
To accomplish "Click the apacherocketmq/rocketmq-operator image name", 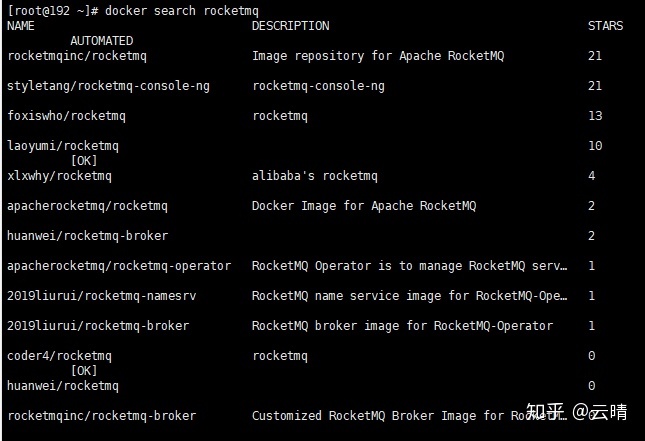I will point(119,266).
